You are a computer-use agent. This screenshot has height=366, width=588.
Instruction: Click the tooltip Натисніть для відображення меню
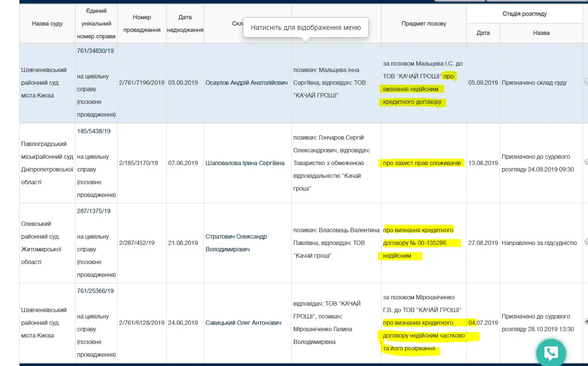click(306, 28)
